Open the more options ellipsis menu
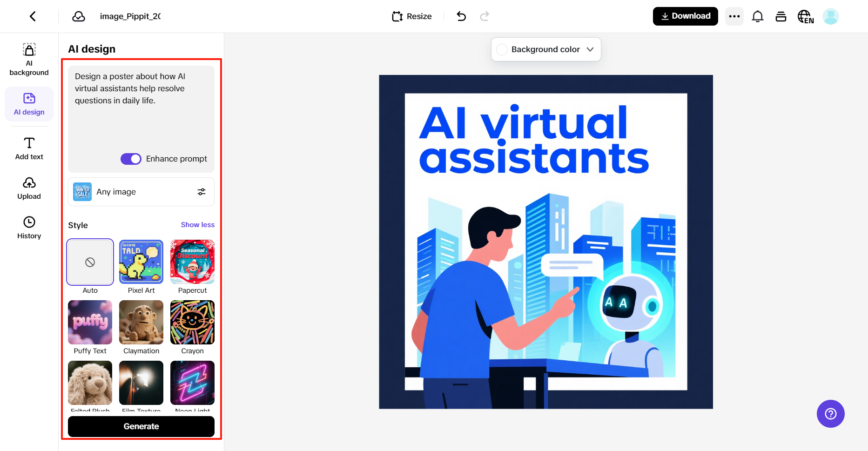 click(x=734, y=16)
